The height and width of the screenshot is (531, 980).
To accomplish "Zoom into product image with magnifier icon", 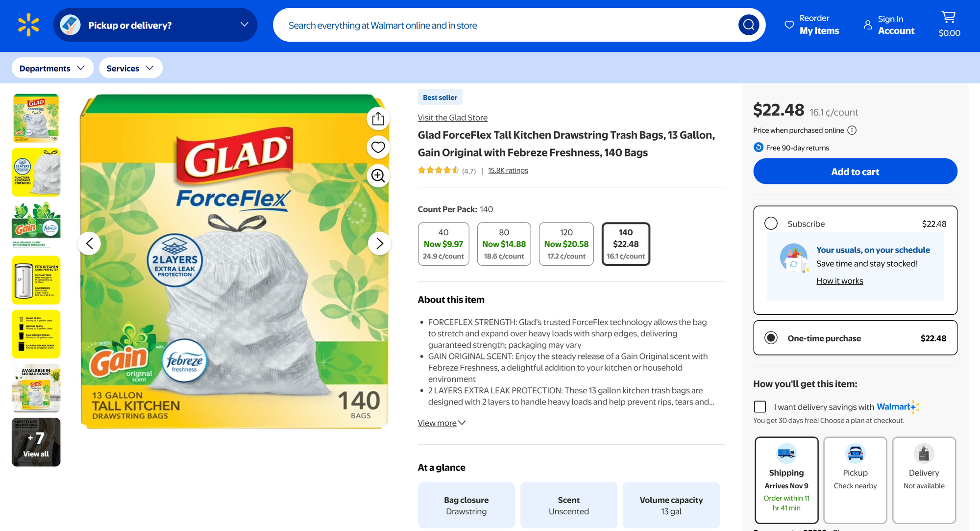I will [378, 176].
